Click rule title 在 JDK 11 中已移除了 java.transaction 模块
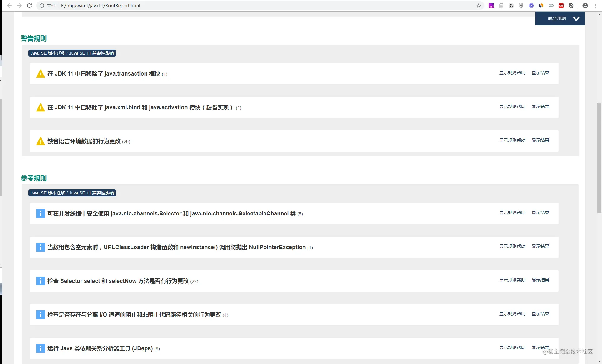Screen dimensions: 602x364 (x=104, y=74)
